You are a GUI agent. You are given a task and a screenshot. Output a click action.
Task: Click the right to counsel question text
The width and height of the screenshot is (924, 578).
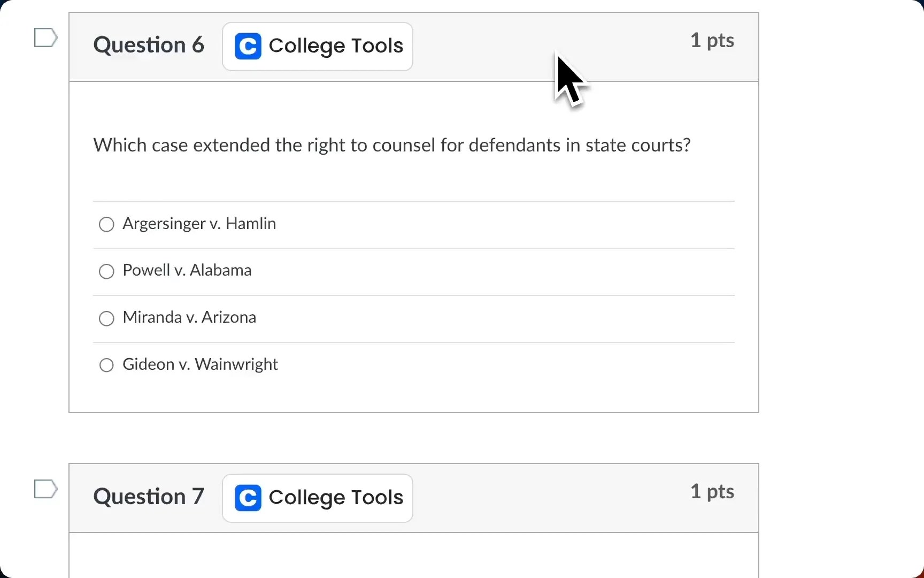[392, 145]
